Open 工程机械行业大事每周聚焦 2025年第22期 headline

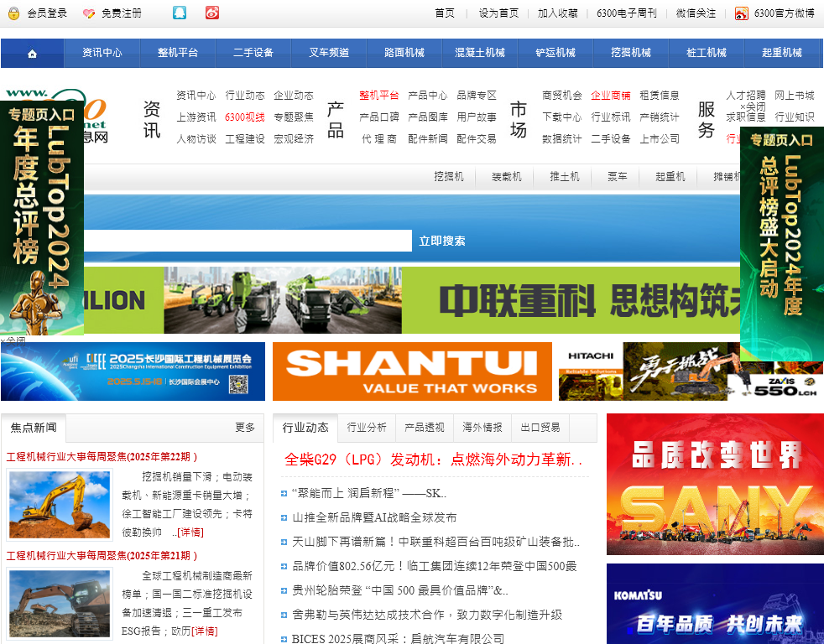[102, 457]
